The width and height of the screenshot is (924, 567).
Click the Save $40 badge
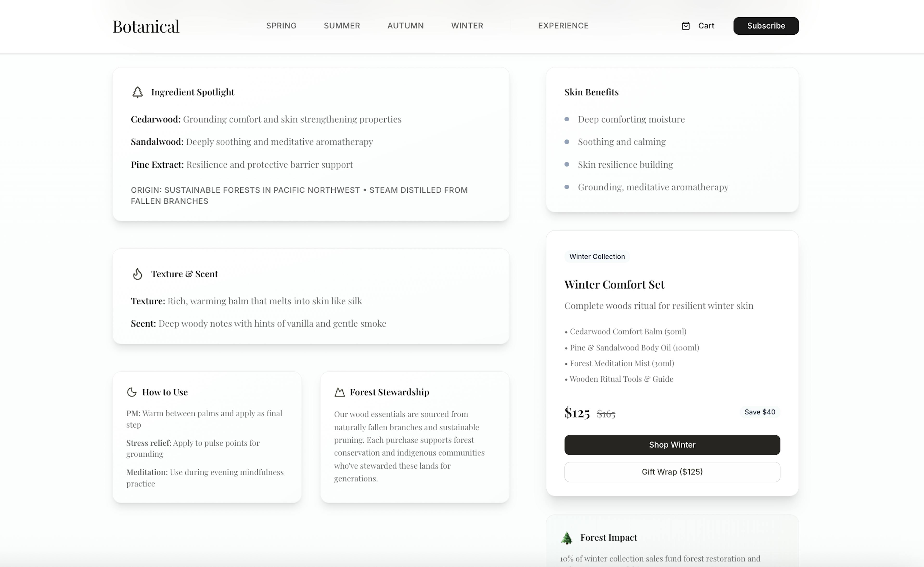coord(760,412)
